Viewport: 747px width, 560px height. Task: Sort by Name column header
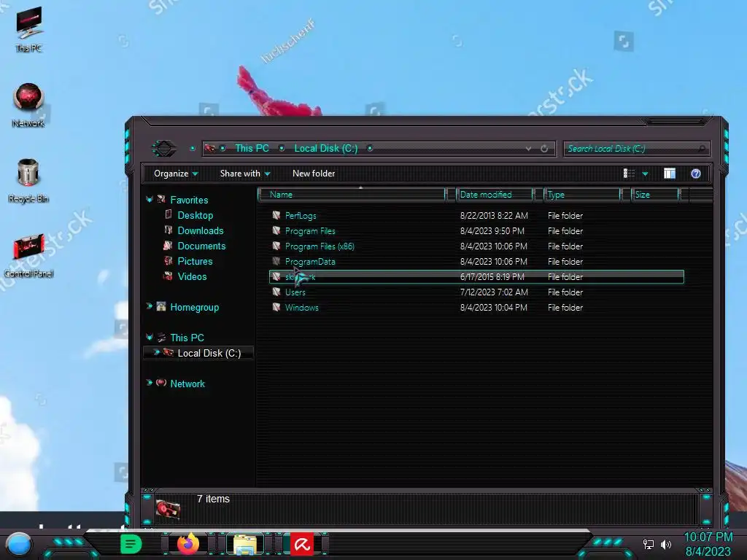click(352, 194)
